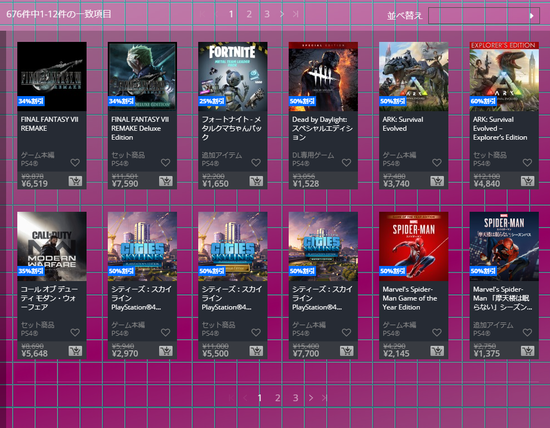Open red Spider-Man Game of the Year cover
The width and height of the screenshot is (550, 428).
[x=414, y=246]
